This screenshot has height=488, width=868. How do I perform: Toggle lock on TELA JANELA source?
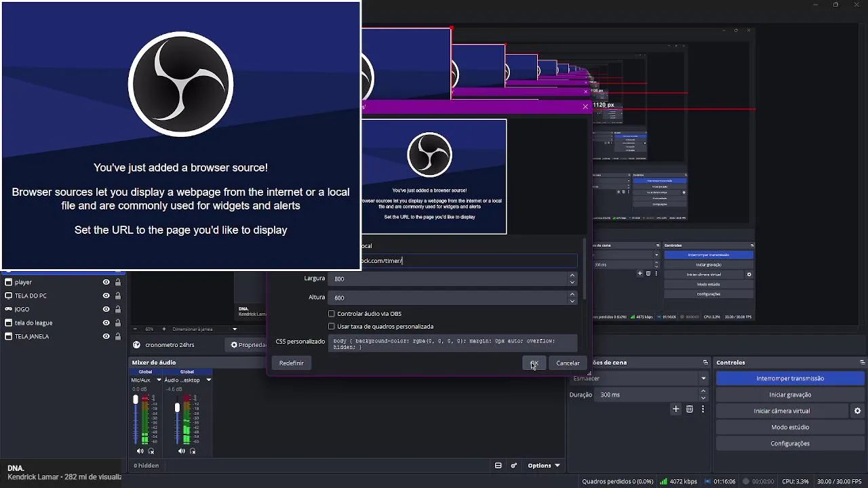118,336
